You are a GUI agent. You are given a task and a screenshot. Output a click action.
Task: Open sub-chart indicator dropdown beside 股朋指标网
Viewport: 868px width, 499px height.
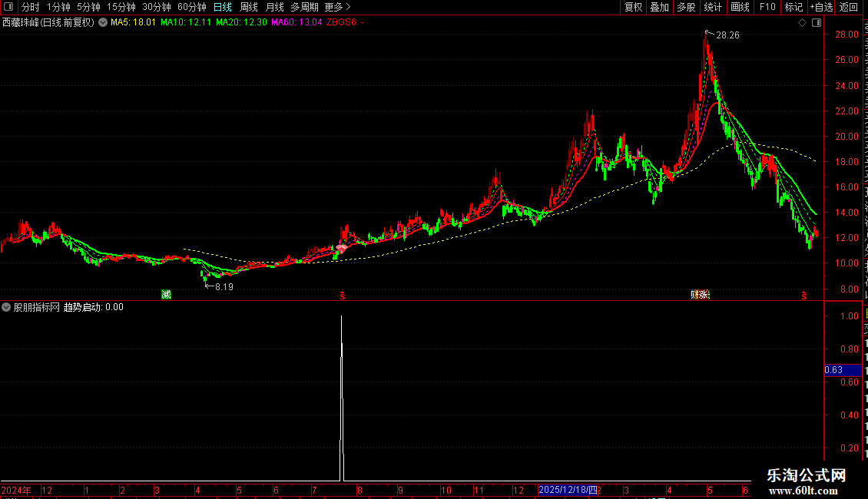pos(6,307)
